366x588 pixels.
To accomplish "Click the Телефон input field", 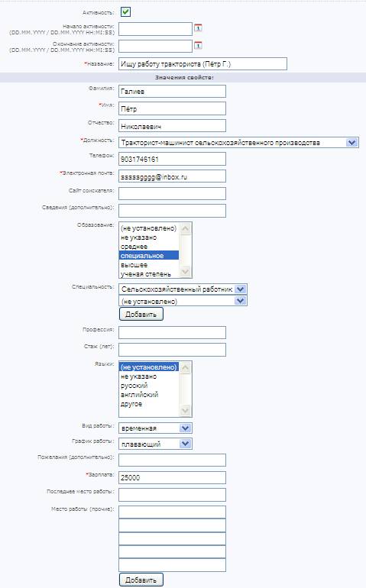I will click(x=172, y=159).
